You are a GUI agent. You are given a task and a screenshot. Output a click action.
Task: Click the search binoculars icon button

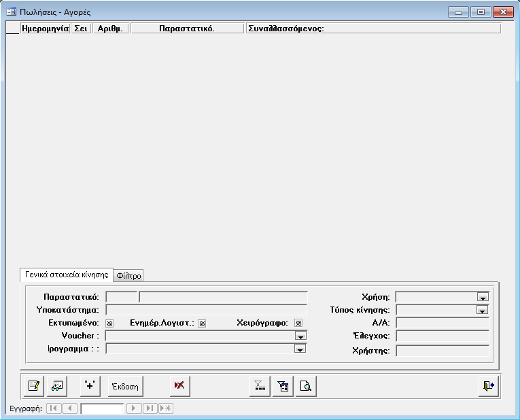[x=57, y=386]
